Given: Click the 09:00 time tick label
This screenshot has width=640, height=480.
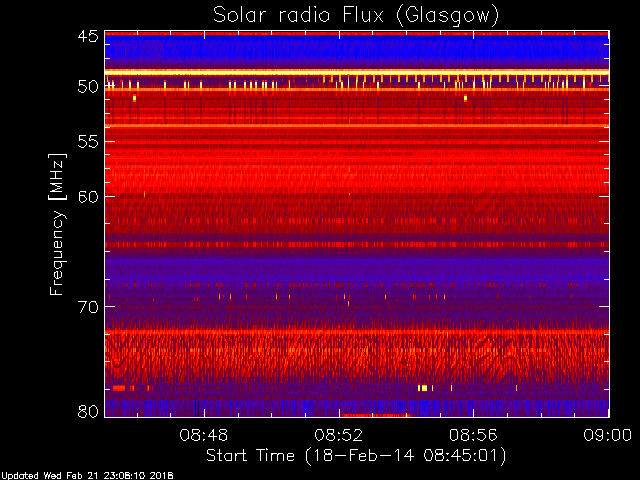Looking at the screenshot, I should 608,435.
